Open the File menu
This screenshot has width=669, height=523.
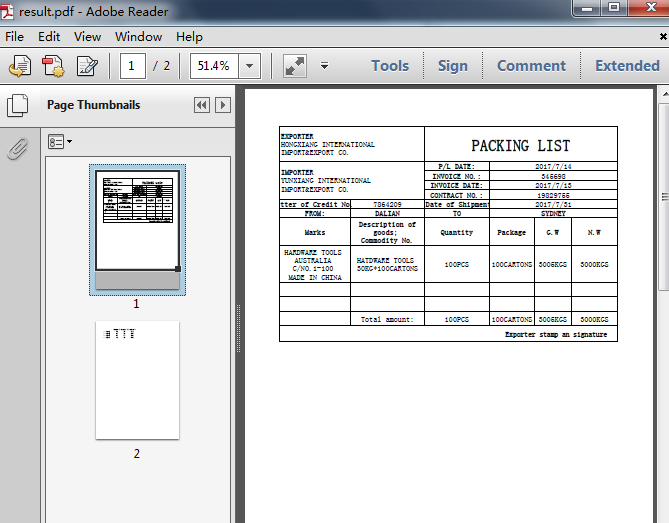(15, 37)
